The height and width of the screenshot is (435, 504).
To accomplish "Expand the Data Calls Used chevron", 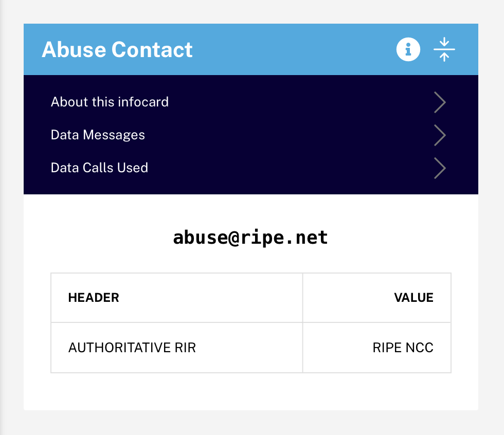I will [440, 168].
